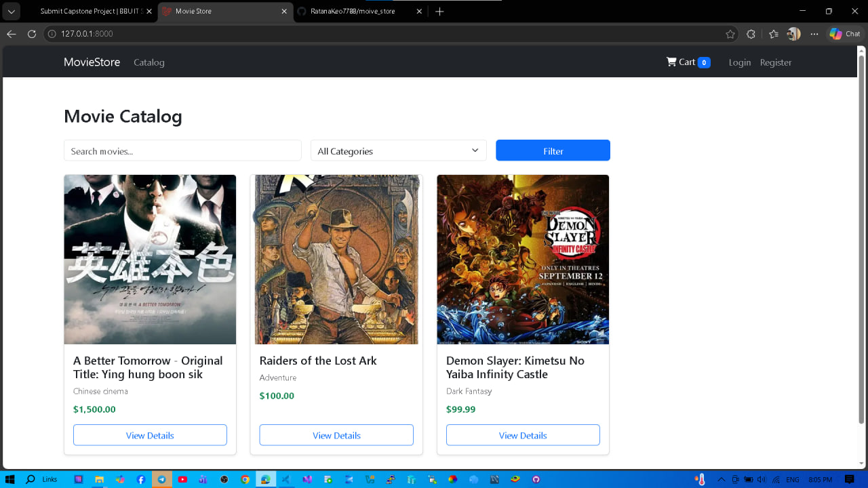Open the Wi-Fi network tray icon

[x=776, y=479]
